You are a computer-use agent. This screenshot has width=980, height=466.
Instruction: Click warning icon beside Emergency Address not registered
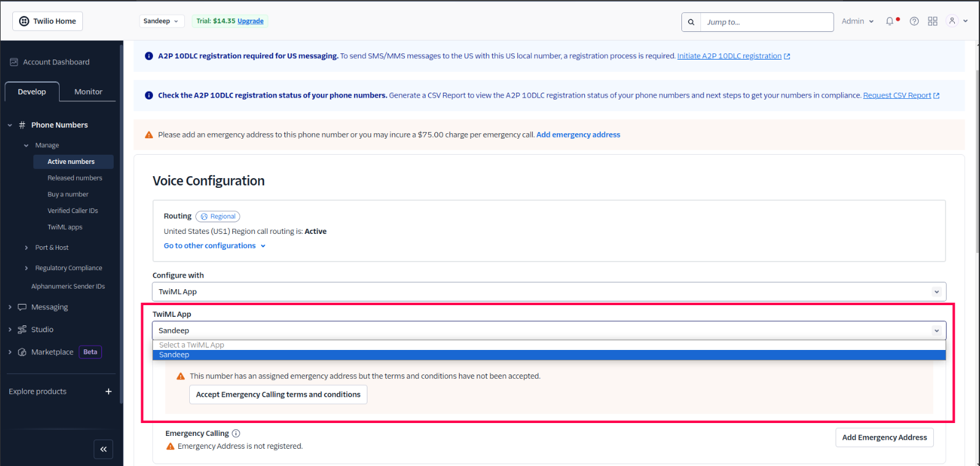click(x=171, y=446)
